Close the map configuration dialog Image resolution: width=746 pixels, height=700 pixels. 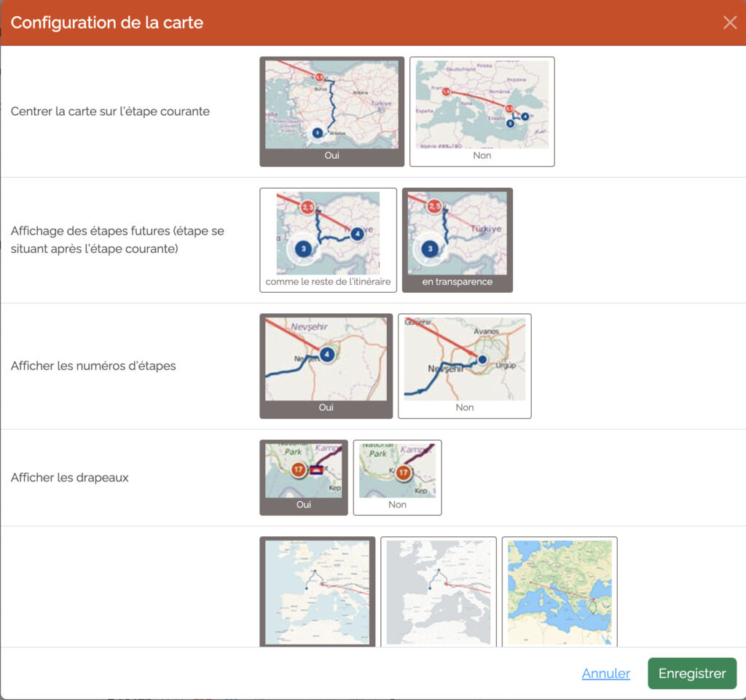click(729, 23)
